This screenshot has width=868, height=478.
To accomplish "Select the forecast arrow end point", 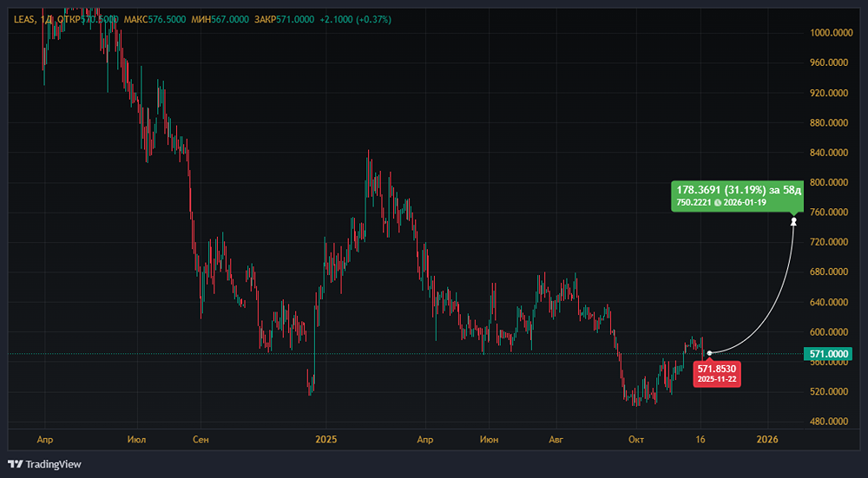I will (794, 221).
